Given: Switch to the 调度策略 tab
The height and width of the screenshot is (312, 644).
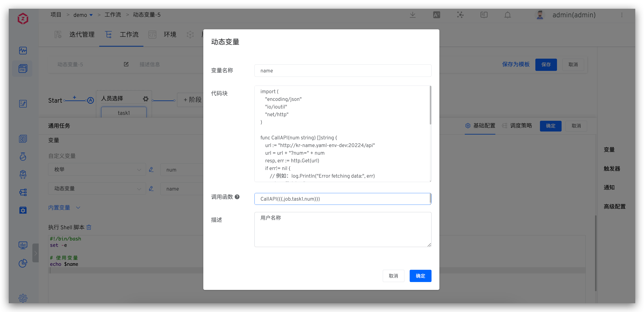Looking at the screenshot, I should pos(521,126).
